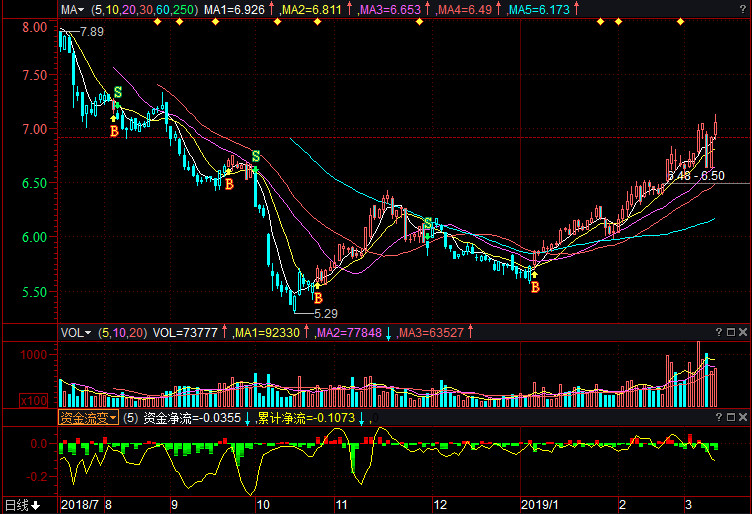Click the B buy marker near 5.29 low

point(318,297)
